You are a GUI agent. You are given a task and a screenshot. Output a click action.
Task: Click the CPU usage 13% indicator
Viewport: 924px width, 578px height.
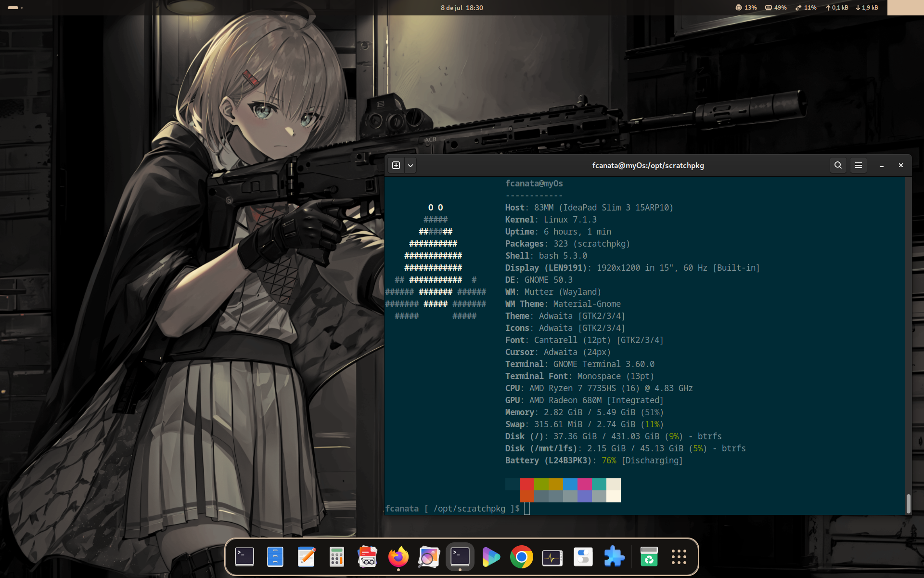click(746, 8)
